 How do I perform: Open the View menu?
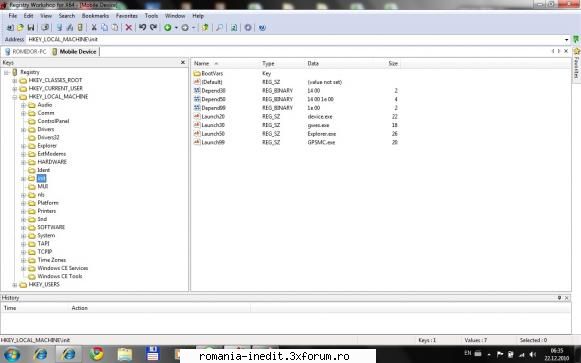click(x=46, y=16)
